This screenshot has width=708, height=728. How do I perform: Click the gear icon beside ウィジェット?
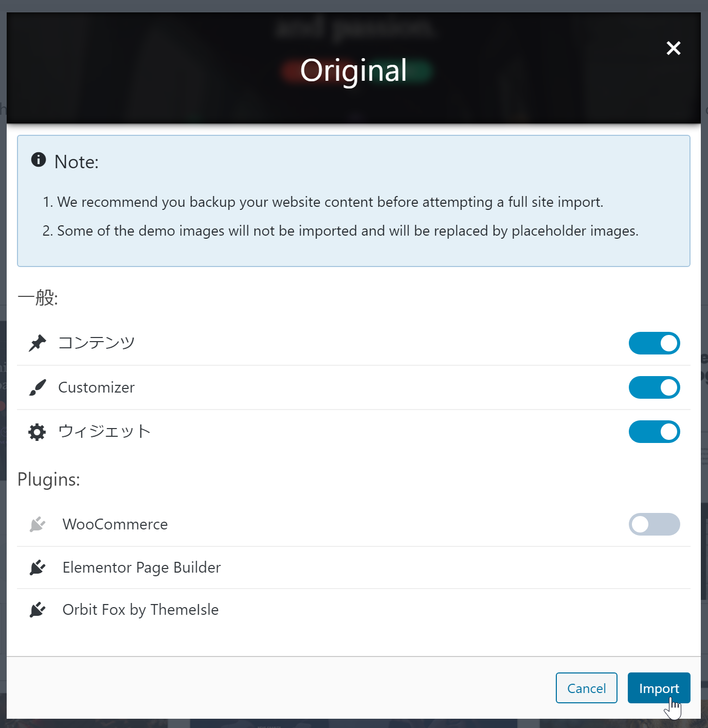37,432
